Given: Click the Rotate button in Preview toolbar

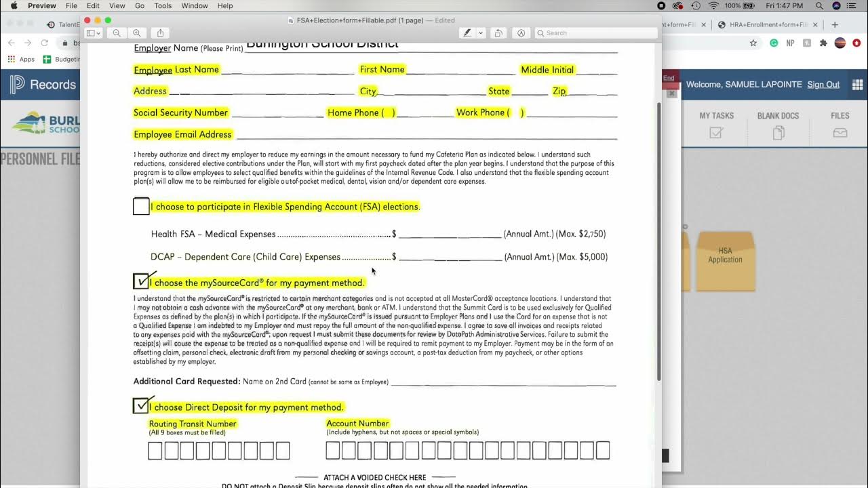Looking at the screenshot, I should click(x=498, y=33).
